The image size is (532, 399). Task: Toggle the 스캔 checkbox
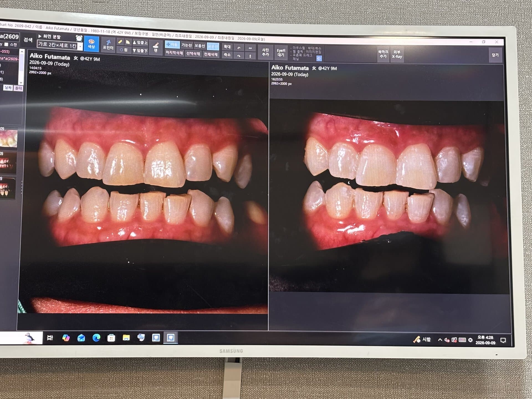coord(7,44)
